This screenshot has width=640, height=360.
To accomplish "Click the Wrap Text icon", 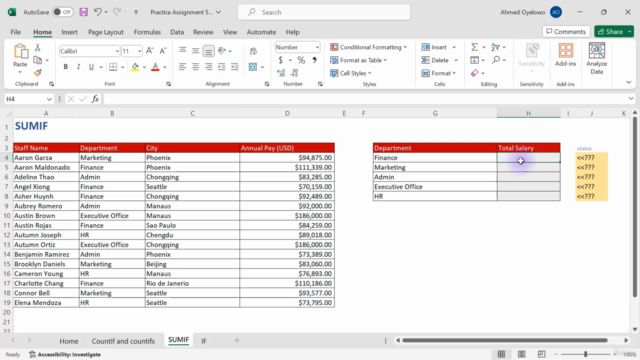I will click(253, 51).
